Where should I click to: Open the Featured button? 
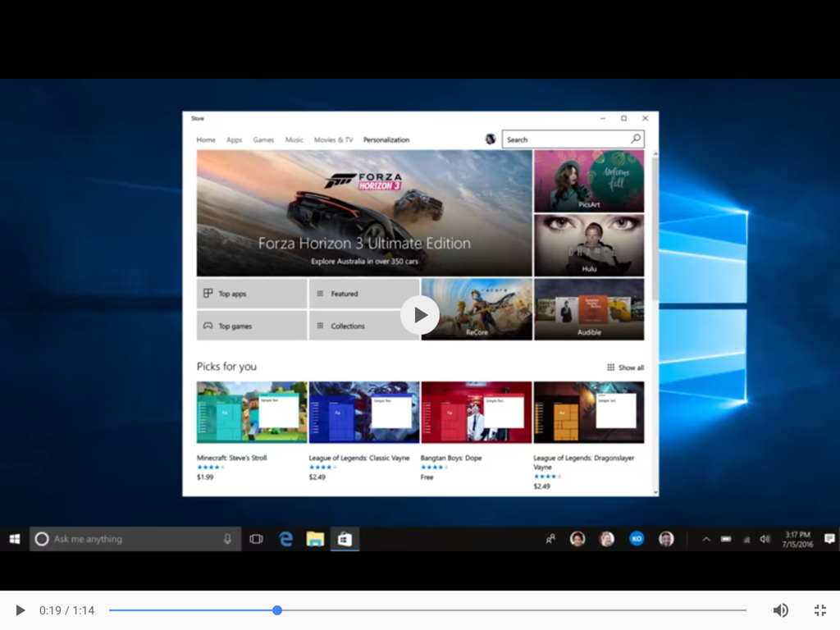(364, 294)
